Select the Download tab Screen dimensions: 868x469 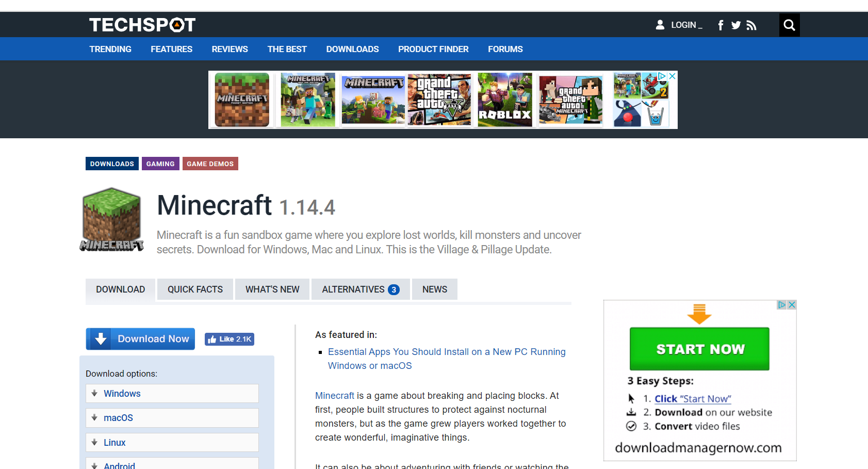click(120, 289)
